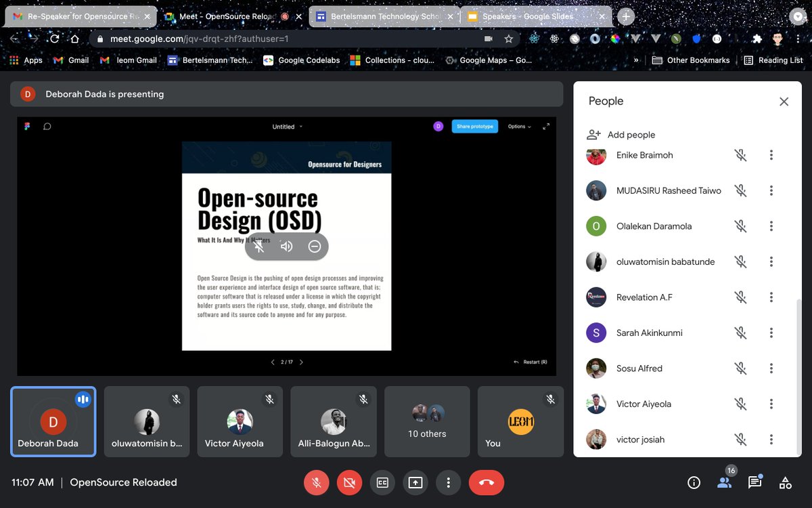Click the camera icon in address bar
This screenshot has width=812, height=508.
point(489,39)
